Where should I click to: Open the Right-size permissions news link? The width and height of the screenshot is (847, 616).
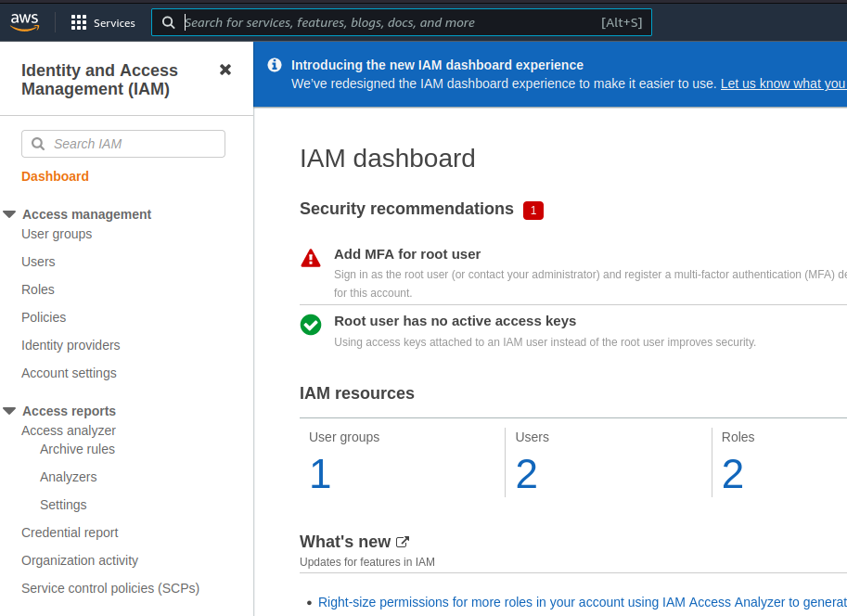pyautogui.click(x=583, y=602)
